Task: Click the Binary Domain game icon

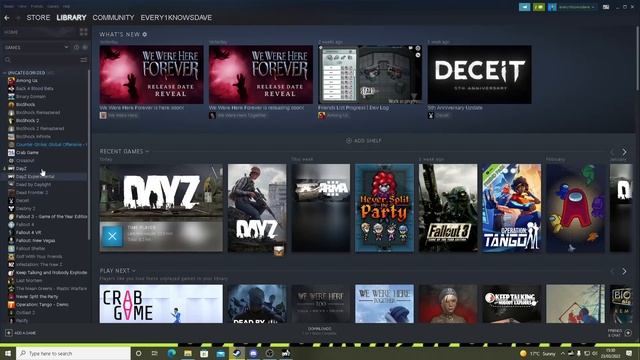Action: click(x=11, y=97)
